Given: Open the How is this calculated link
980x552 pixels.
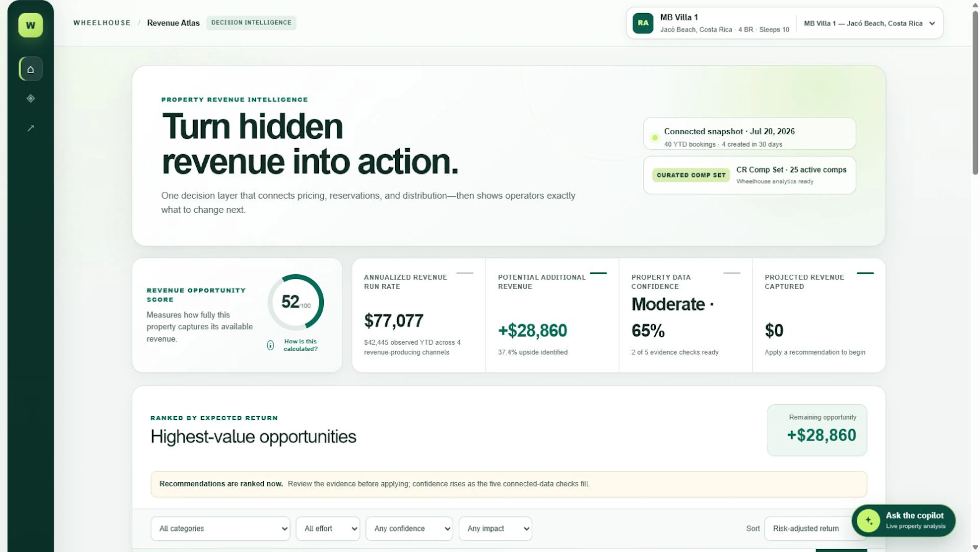Looking at the screenshot, I should [300, 345].
